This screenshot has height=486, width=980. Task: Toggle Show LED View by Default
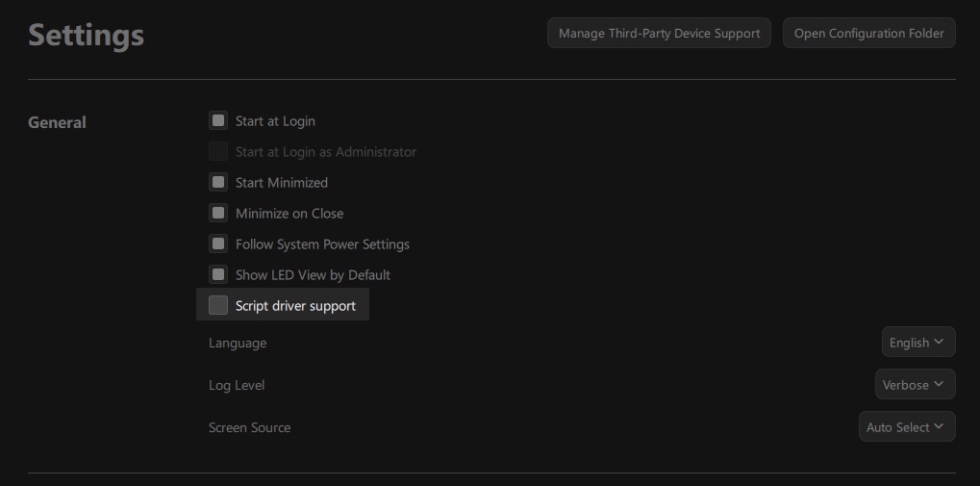(x=218, y=274)
